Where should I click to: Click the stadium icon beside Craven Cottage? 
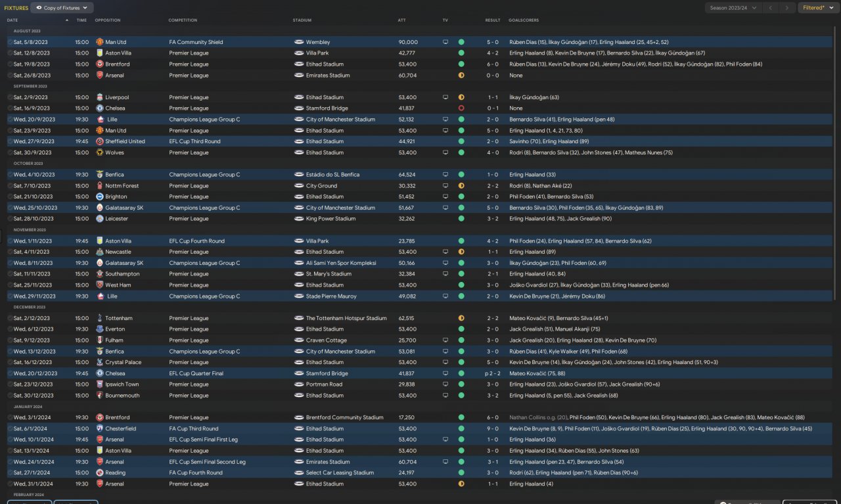pos(299,340)
